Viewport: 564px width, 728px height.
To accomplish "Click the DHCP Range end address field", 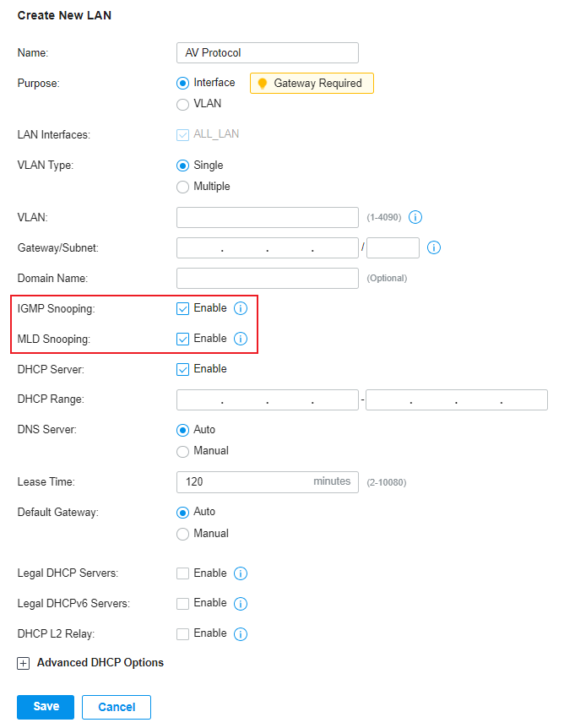I will (457, 399).
